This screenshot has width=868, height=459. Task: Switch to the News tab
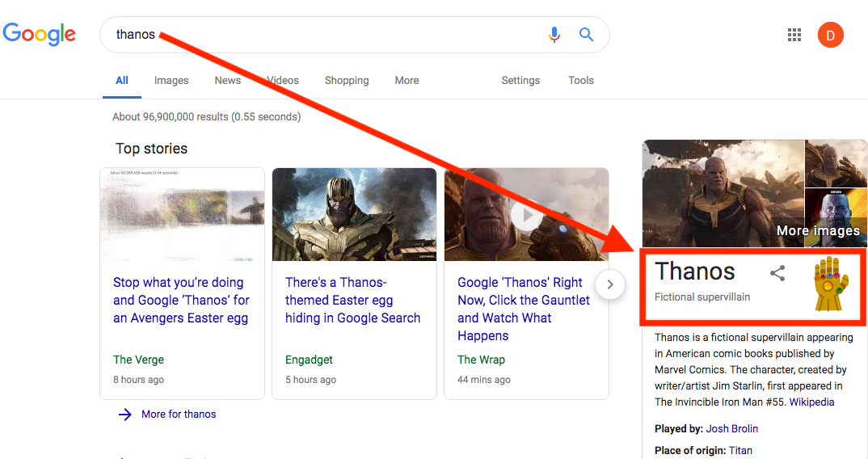[x=227, y=81]
